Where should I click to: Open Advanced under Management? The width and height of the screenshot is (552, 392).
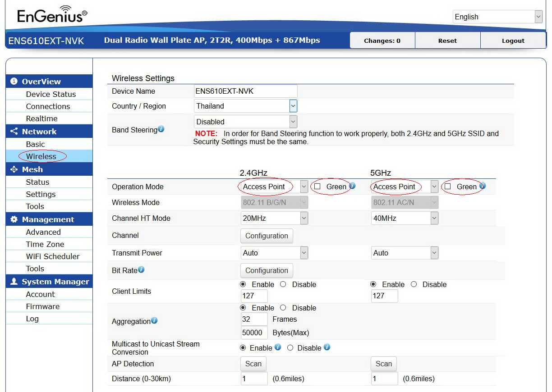pos(43,232)
